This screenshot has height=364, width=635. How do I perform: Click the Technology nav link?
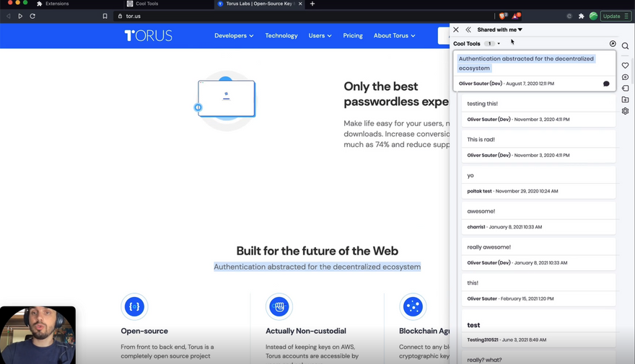point(281,35)
